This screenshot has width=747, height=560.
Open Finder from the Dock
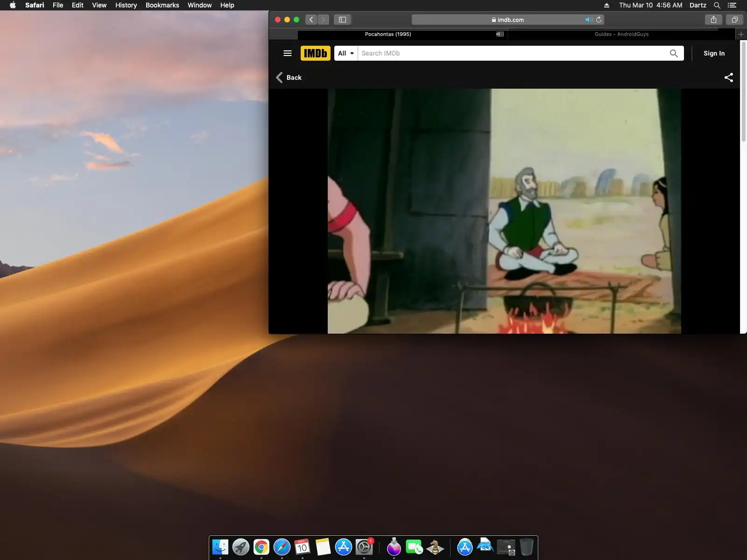220,546
